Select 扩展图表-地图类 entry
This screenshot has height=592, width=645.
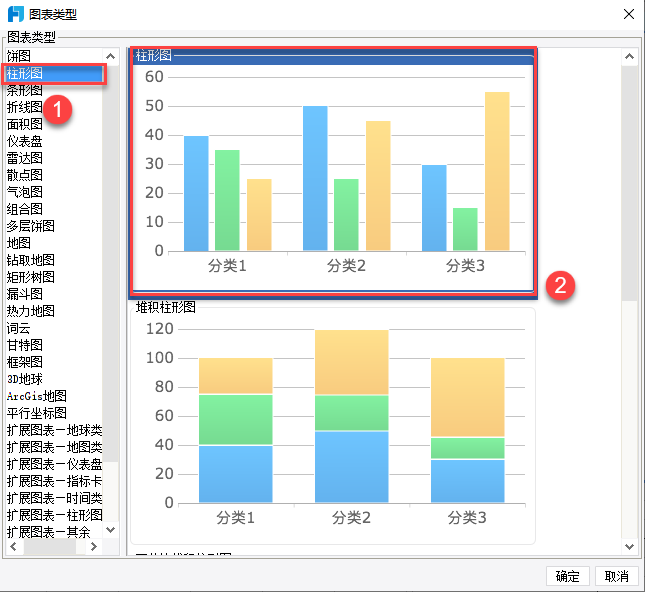pyautogui.click(x=53, y=447)
